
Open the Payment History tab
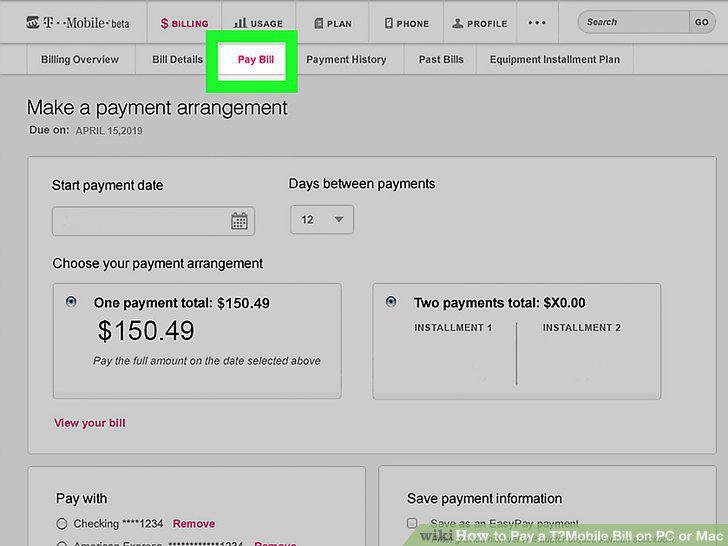pos(346,59)
